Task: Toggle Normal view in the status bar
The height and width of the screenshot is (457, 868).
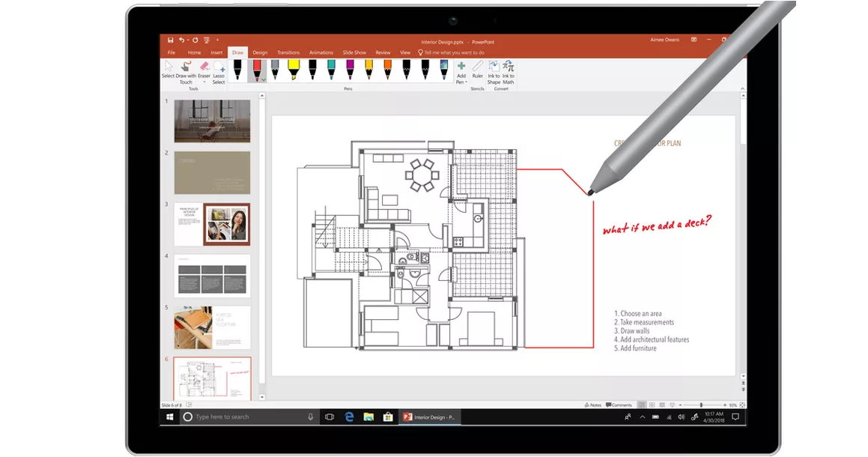Action: coord(643,405)
